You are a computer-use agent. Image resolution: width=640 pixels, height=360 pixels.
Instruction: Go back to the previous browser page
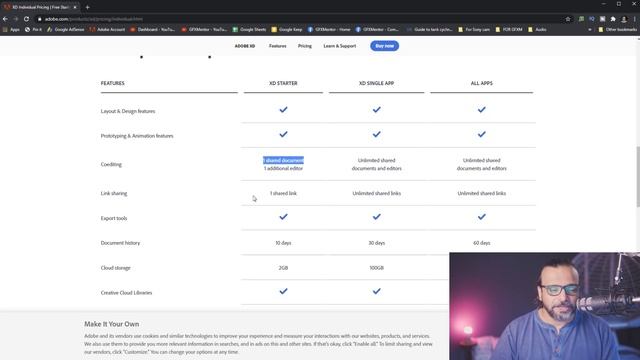point(5,19)
